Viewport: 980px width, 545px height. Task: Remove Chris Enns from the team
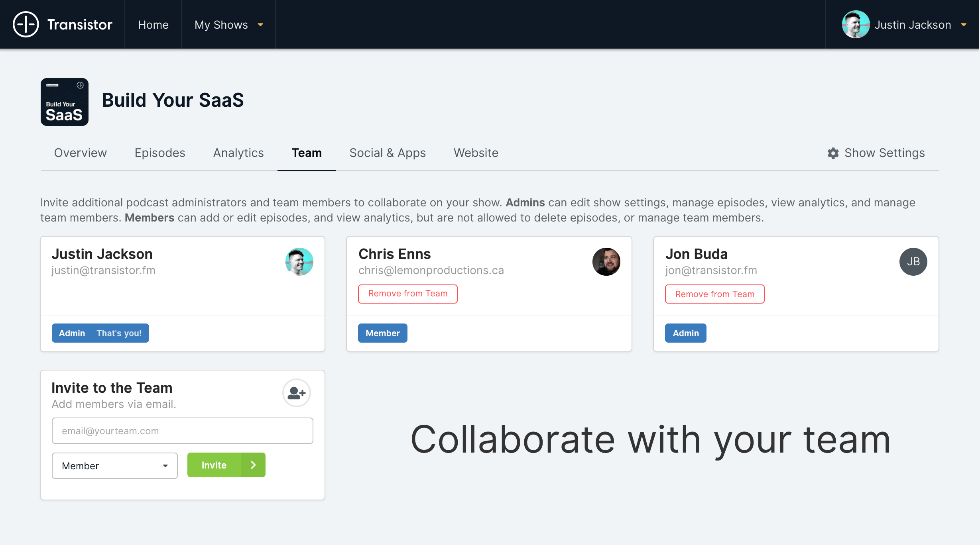pos(407,294)
